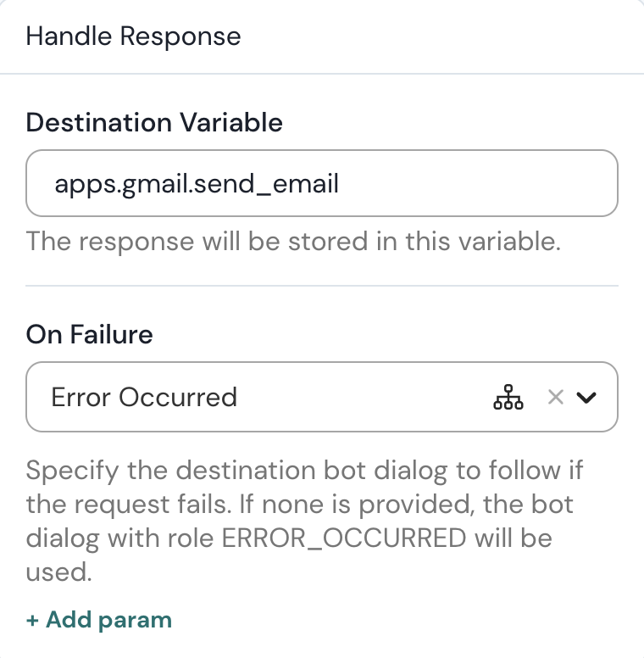Image resolution: width=644 pixels, height=658 pixels.
Task: Click the Handle Response panel header
Action: (x=134, y=36)
